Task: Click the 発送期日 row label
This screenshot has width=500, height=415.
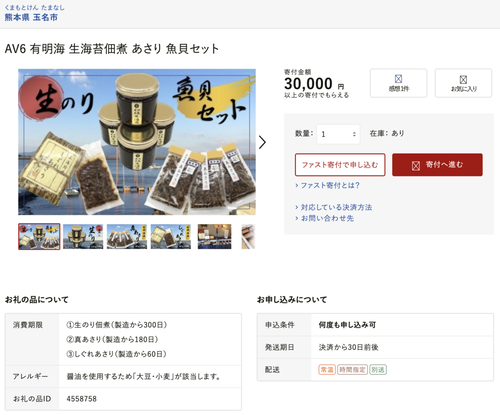Action: [x=280, y=347]
